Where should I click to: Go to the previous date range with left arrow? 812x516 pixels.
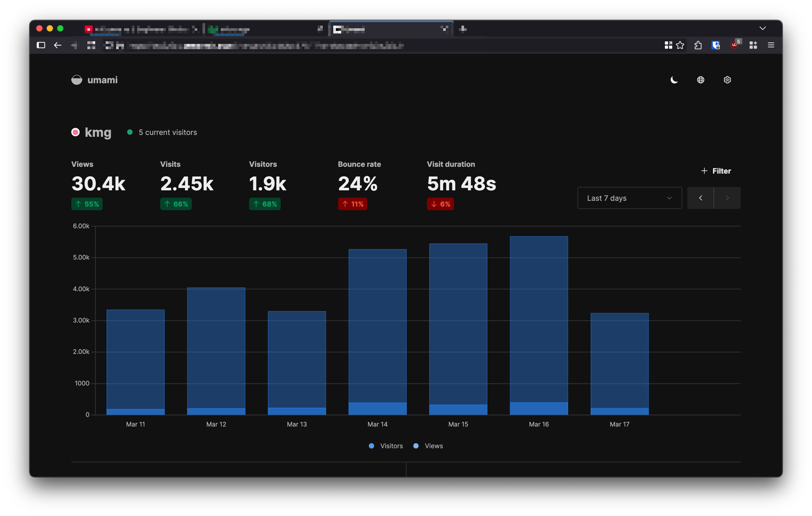pos(701,198)
